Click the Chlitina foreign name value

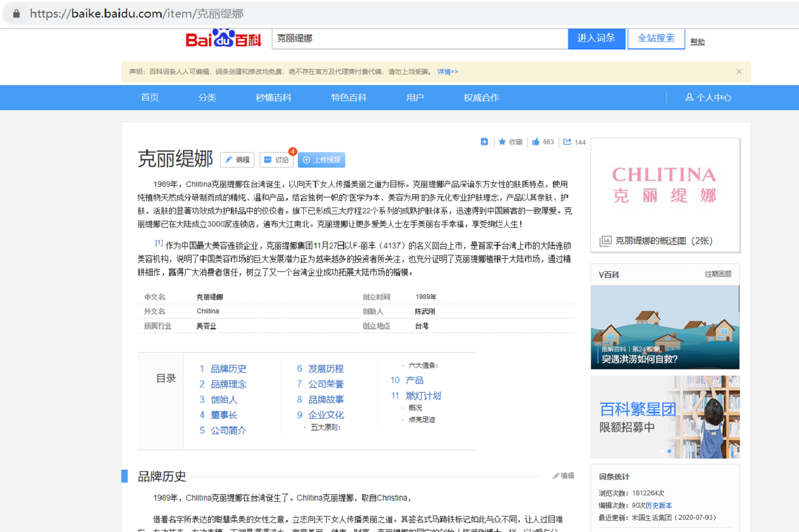(208, 311)
